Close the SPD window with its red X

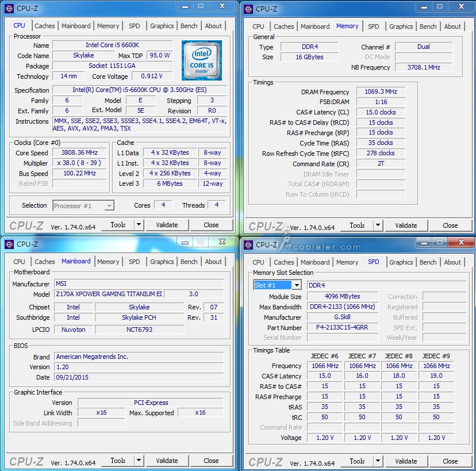(462, 242)
